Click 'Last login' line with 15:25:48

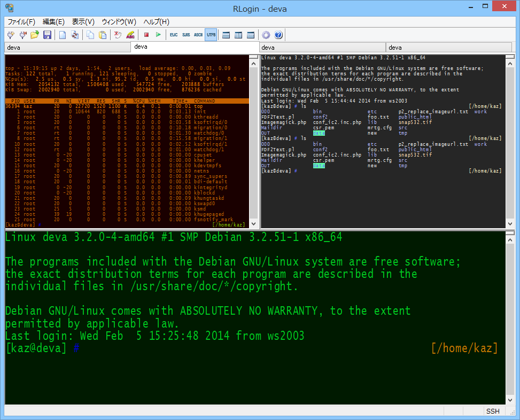click(155, 336)
